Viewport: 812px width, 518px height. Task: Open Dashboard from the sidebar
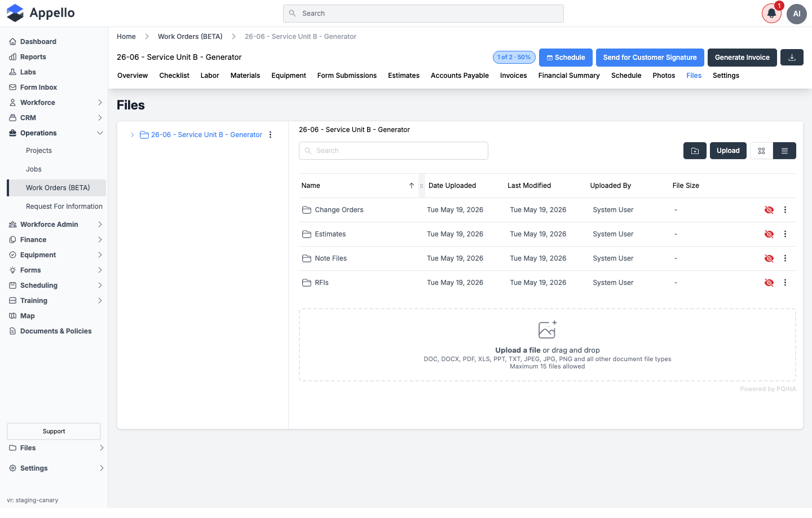tap(38, 42)
